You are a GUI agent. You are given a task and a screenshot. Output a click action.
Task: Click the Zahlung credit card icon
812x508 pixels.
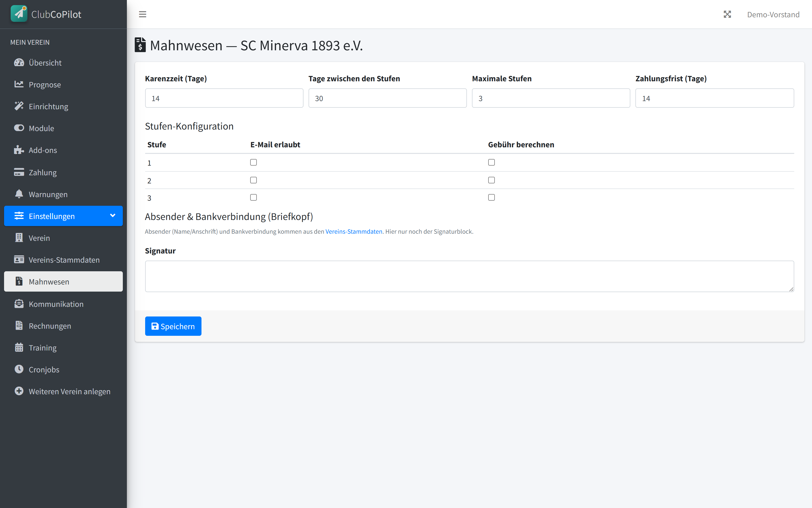coord(19,172)
